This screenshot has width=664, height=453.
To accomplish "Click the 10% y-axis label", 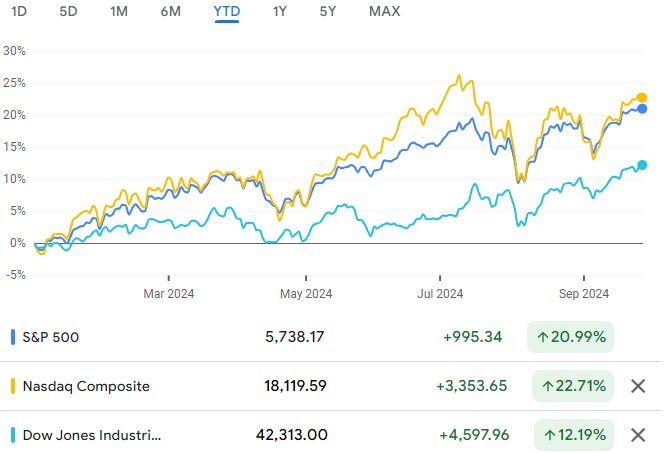I will pyautogui.click(x=14, y=179).
